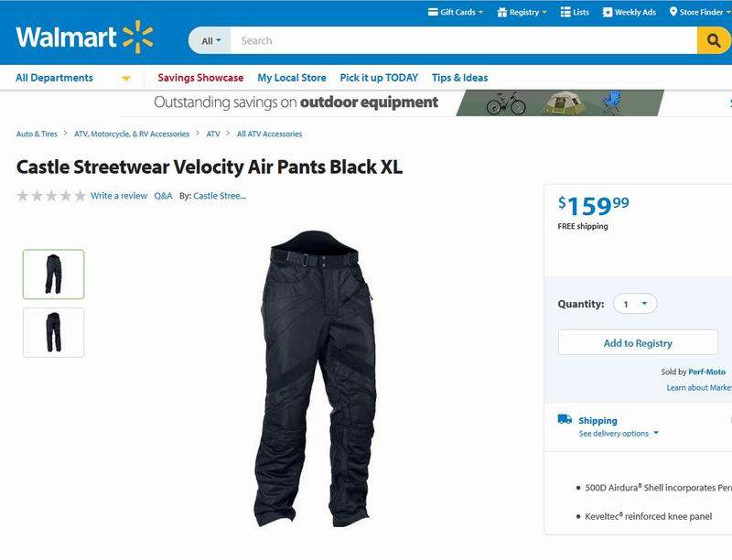The width and height of the screenshot is (732, 560).
Task: Expand See delivery options
Action: (x=619, y=434)
